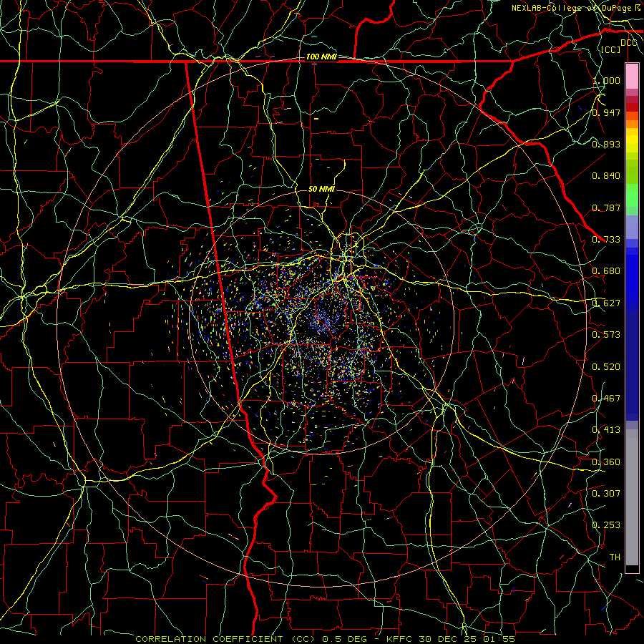This screenshot has width=644, height=644.
Task: Click the 0.627 scale value
Action: coord(606,303)
